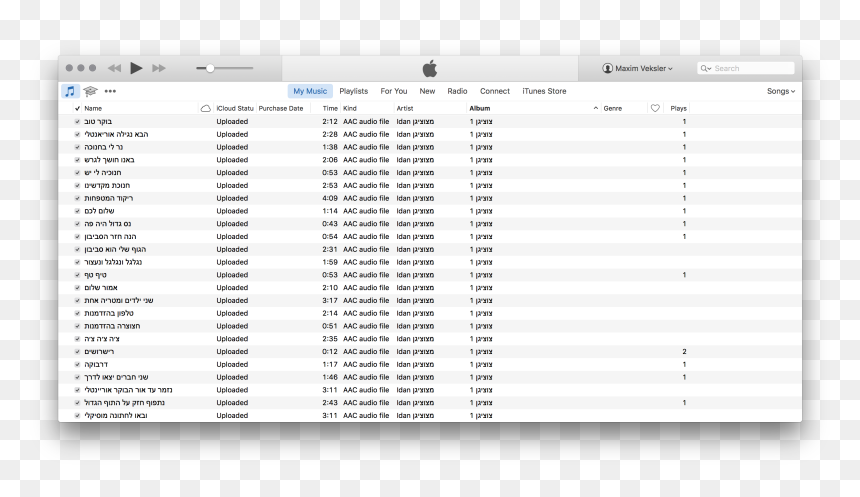Switch to the Playlists tab
The image size is (860, 497).
[x=354, y=91]
